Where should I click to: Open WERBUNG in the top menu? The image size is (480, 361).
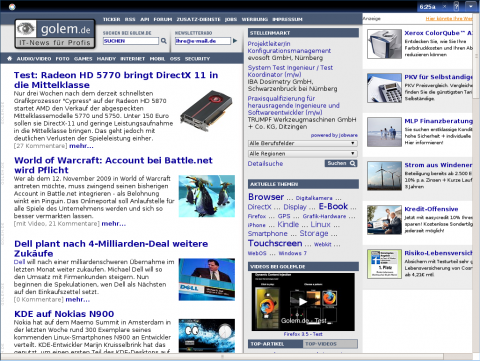click(255, 19)
